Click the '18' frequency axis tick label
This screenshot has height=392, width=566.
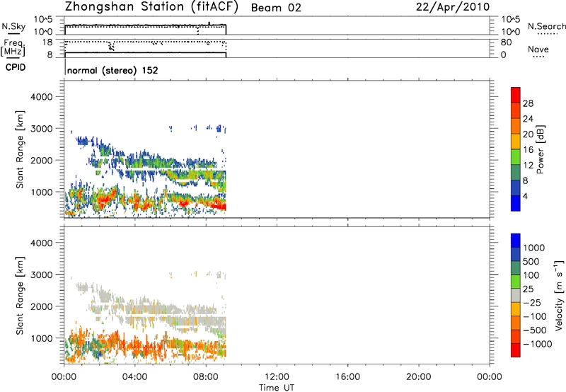click(47, 42)
